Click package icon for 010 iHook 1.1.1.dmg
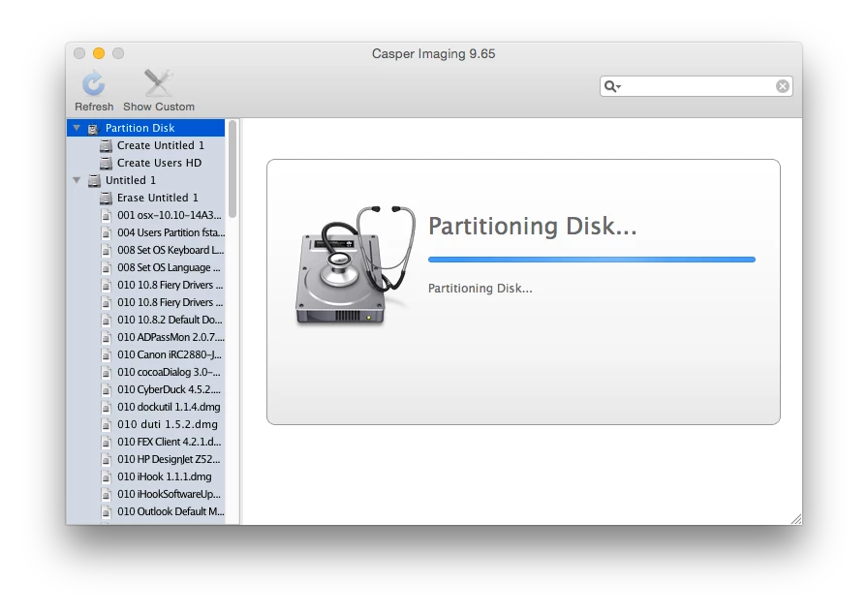Screen dimensions: 868x614 pos(107,476)
